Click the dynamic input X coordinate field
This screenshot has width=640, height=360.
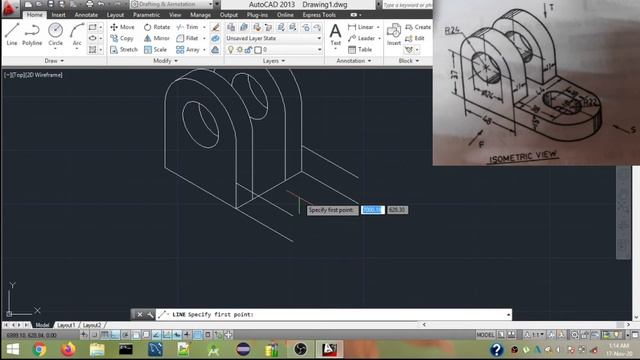click(373, 210)
